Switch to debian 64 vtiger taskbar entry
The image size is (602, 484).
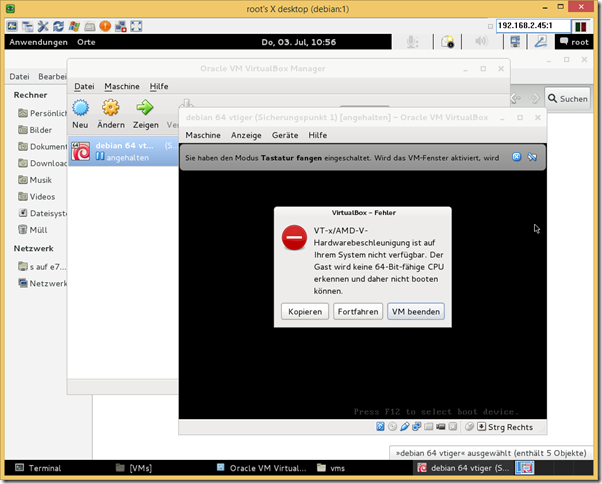click(x=463, y=468)
